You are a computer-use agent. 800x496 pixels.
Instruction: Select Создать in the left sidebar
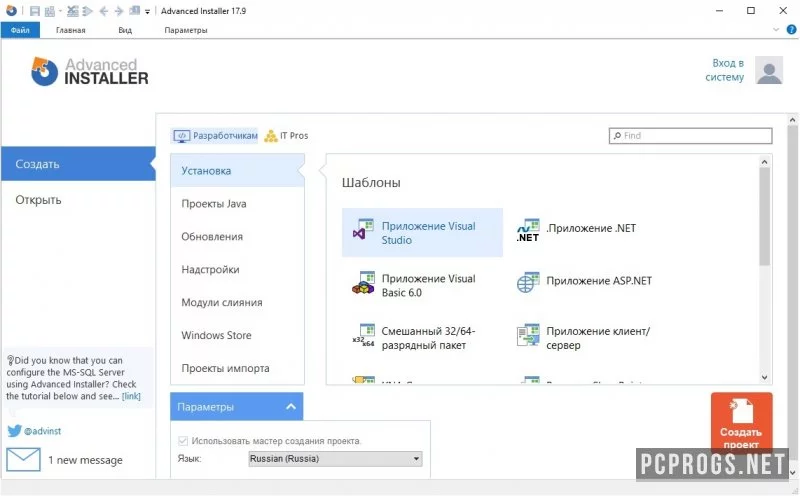tap(78, 164)
